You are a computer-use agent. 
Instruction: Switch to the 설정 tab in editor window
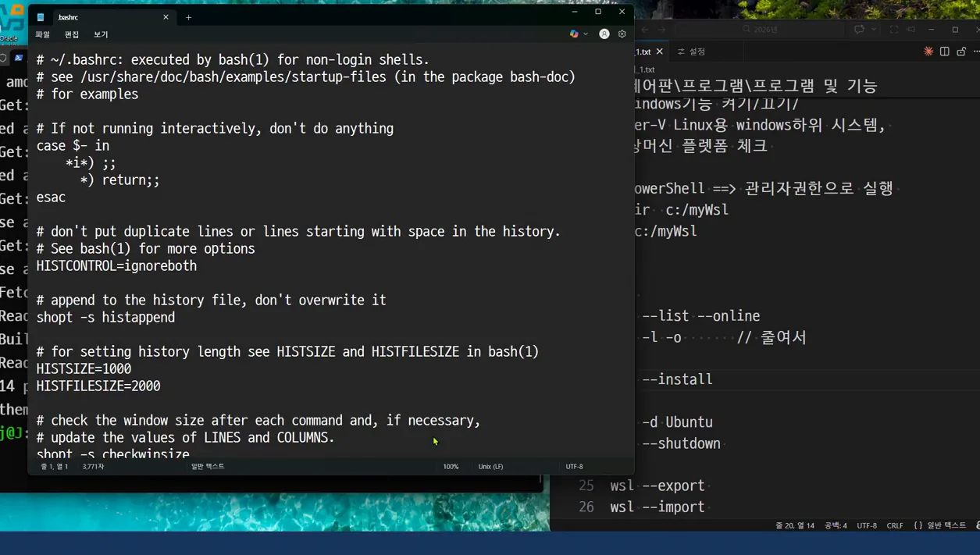point(692,52)
